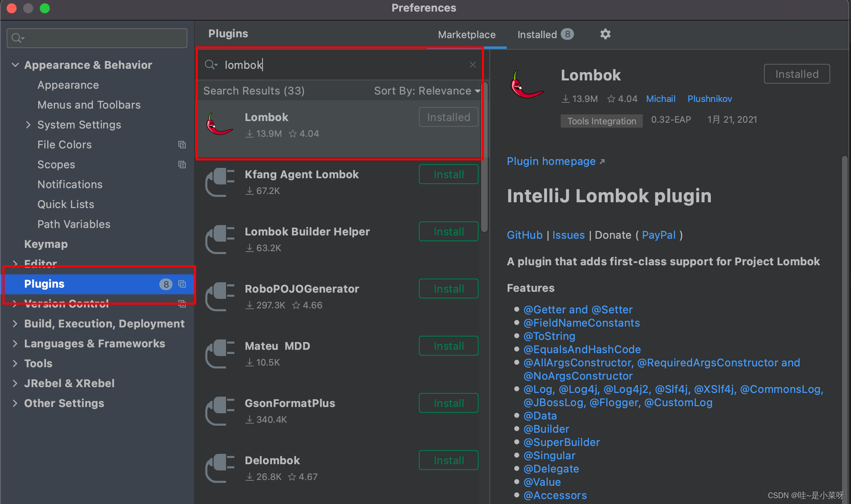Click Plugins sidebar badge 8
The width and height of the screenshot is (851, 504).
tap(166, 284)
